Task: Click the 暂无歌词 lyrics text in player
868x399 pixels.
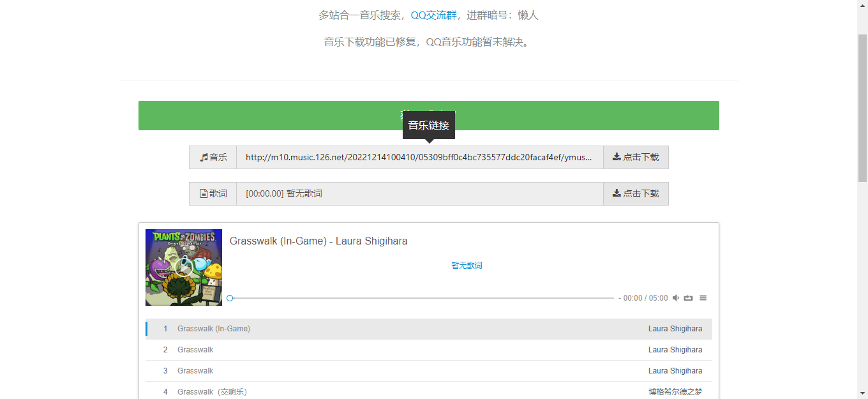Action: 467,266
